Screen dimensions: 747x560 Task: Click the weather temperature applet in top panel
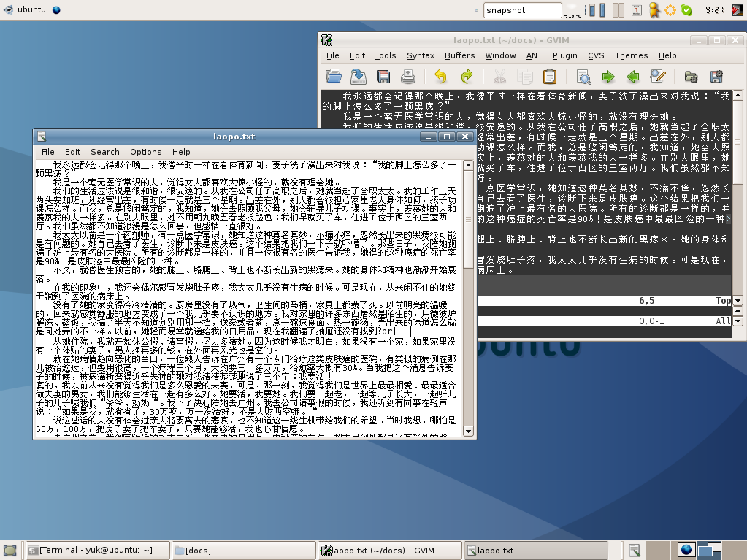[x=572, y=10]
